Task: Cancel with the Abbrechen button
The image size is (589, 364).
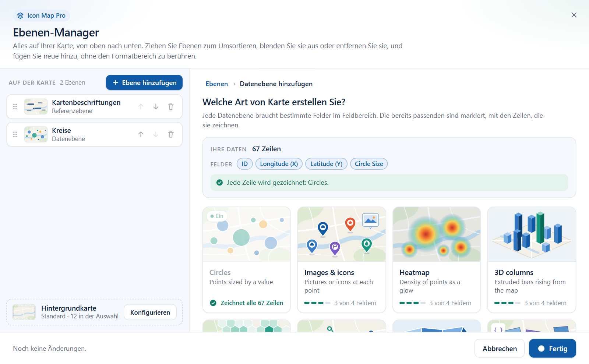Action: tap(500, 349)
